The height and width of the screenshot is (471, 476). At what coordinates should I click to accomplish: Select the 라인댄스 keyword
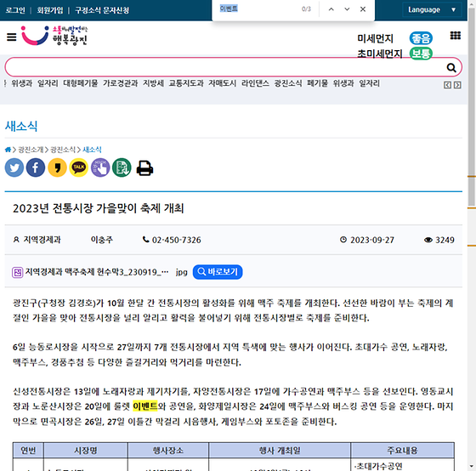pyautogui.click(x=255, y=83)
